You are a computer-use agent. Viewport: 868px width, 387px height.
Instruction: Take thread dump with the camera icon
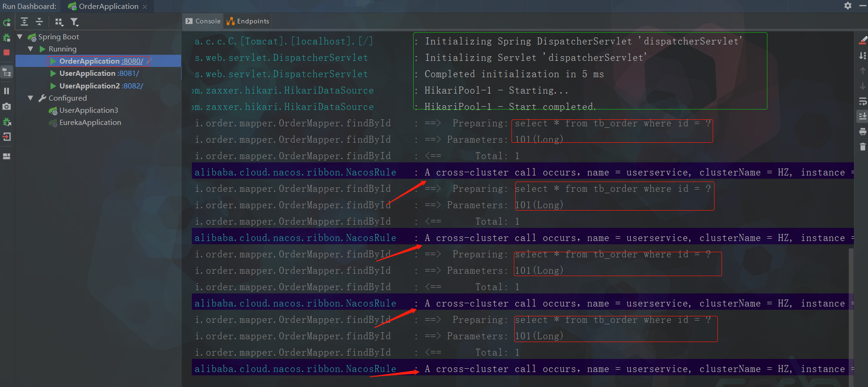(7, 106)
